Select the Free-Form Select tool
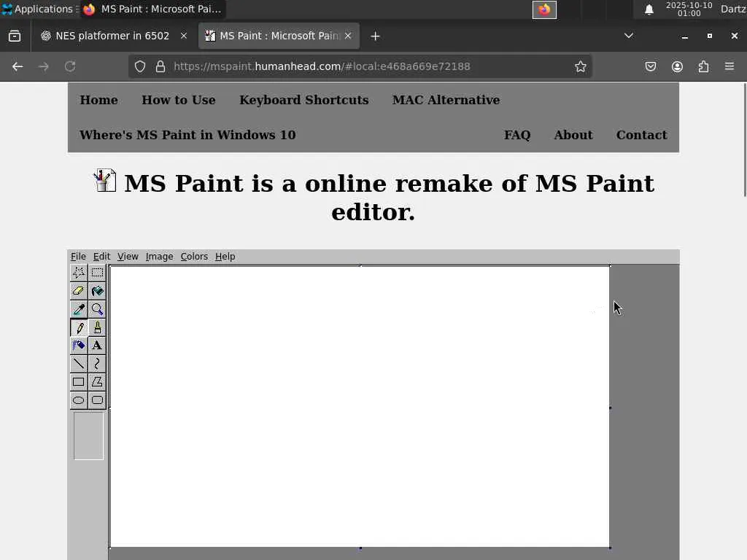 click(x=79, y=273)
